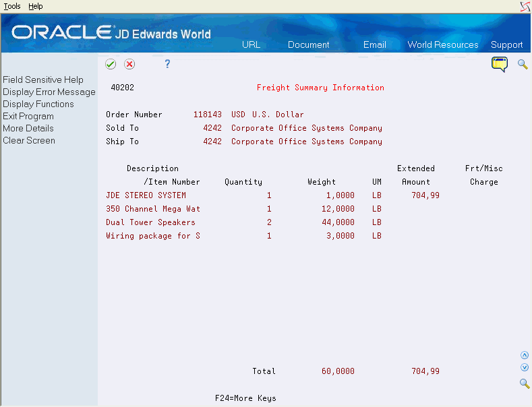Click weight value 3,0000
The width and height of the screenshot is (532, 407).
(x=341, y=236)
